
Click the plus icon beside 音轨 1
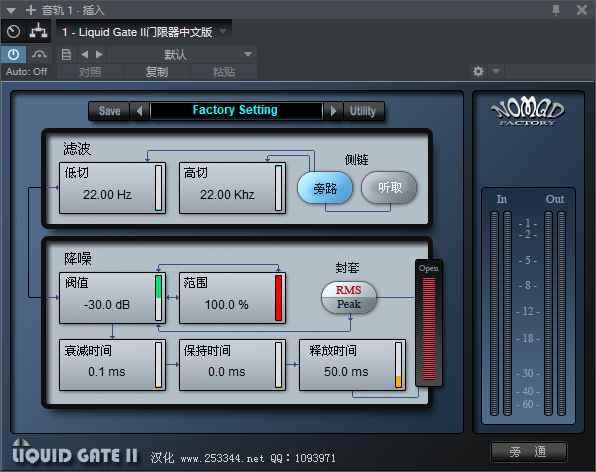click(30, 10)
